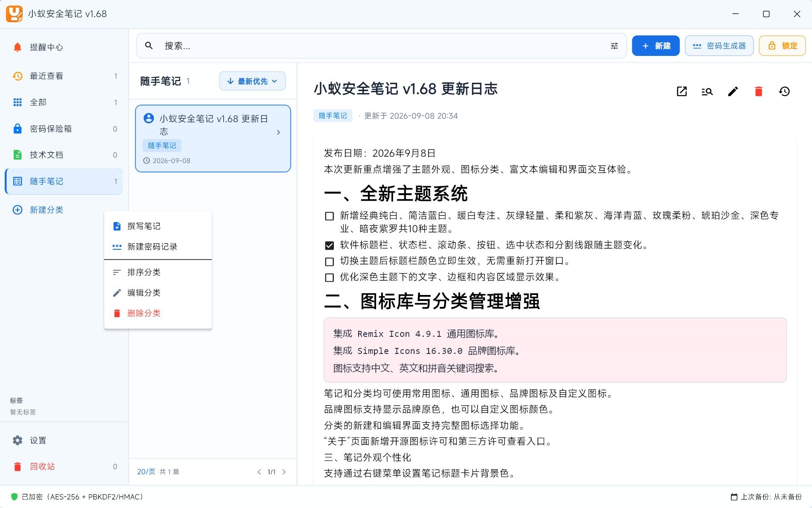Check the 优化深色主题 item
The width and height of the screenshot is (812, 508).
tap(329, 277)
